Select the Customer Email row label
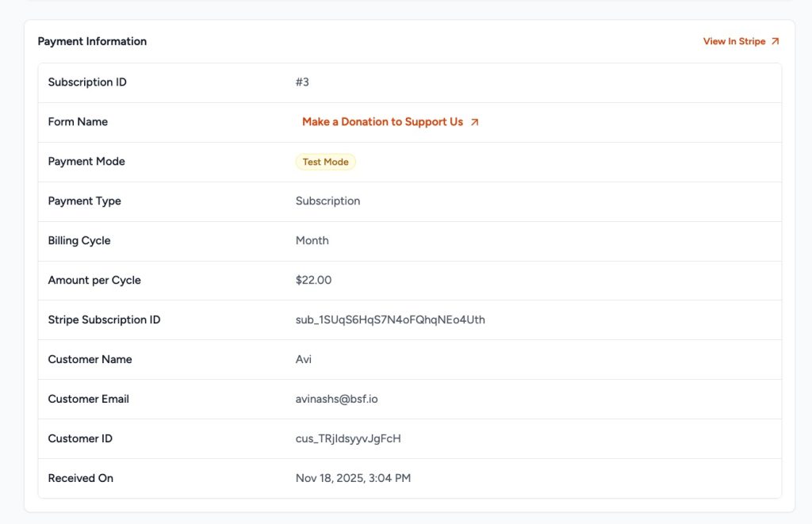Viewport: 812px width, 524px height. point(88,399)
